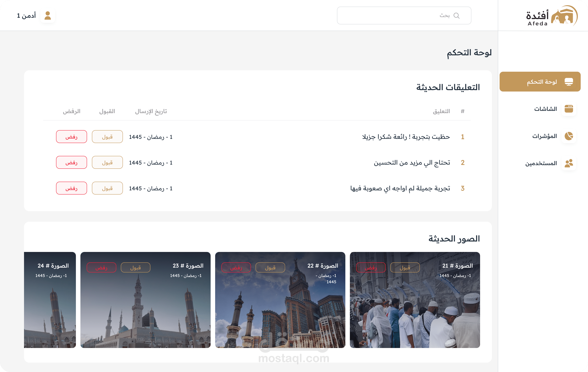This screenshot has height=372, width=588.
Task: Click the أدمن 1 username text
Action: [26, 16]
